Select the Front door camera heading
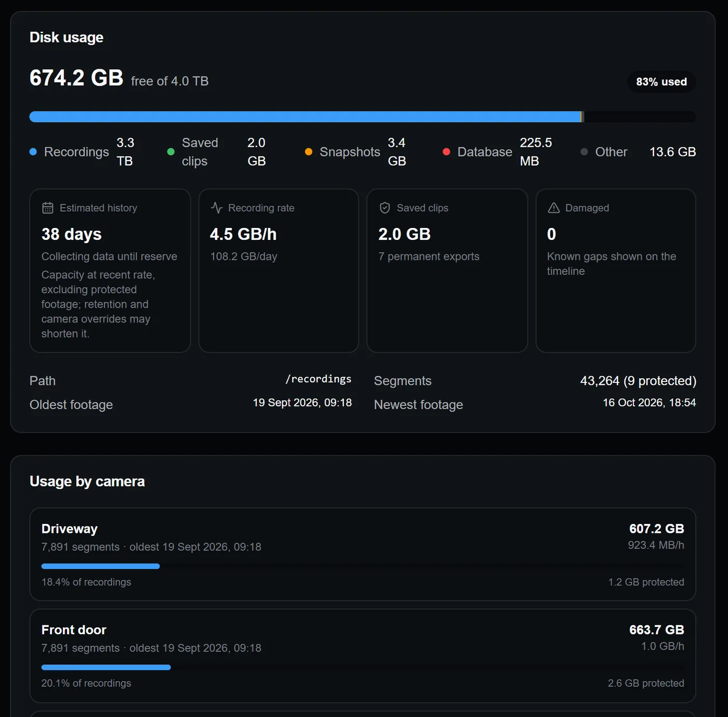 pos(74,630)
